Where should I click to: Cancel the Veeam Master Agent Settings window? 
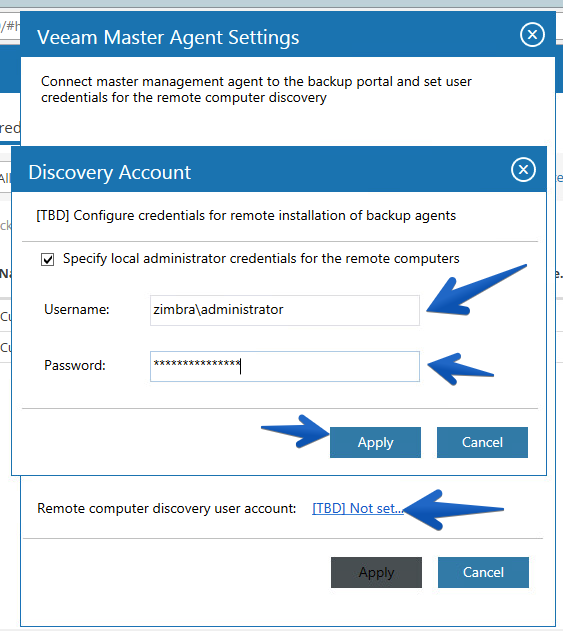coord(483,572)
